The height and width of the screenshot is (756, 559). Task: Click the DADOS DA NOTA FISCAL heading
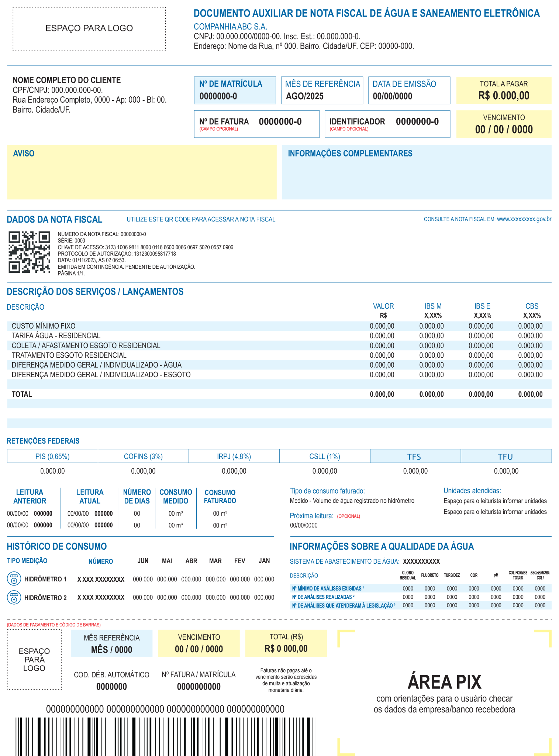pyautogui.click(x=55, y=220)
